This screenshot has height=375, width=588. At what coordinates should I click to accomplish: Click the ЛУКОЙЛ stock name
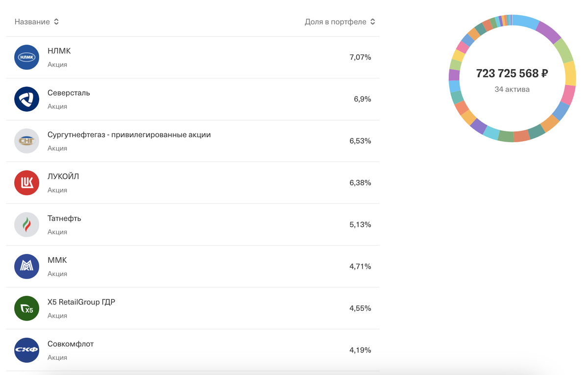(63, 176)
